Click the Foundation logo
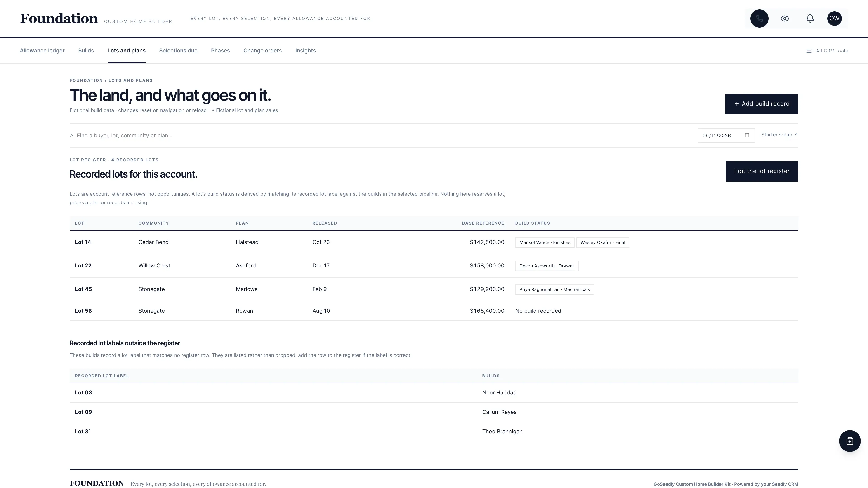Viewport: 868px width, 488px height. (59, 19)
